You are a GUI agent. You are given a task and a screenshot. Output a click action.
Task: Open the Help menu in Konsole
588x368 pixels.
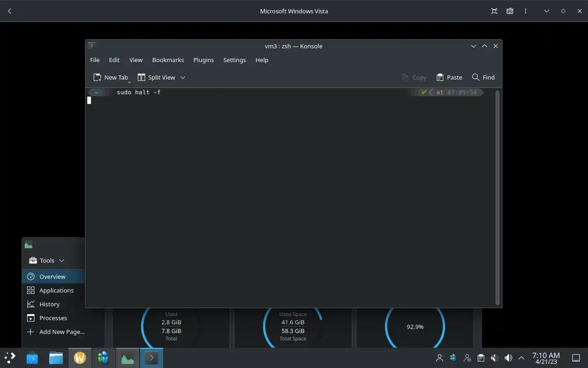pos(262,60)
